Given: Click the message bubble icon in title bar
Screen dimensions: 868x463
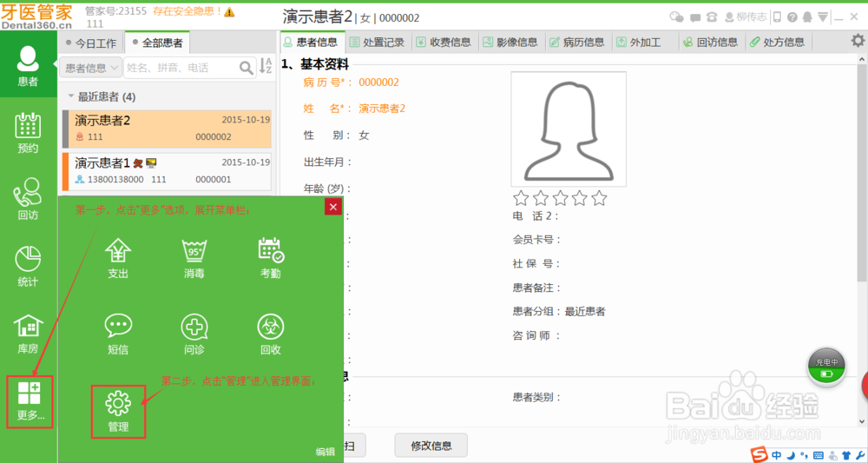Looking at the screenshot, I should point(695,17).
